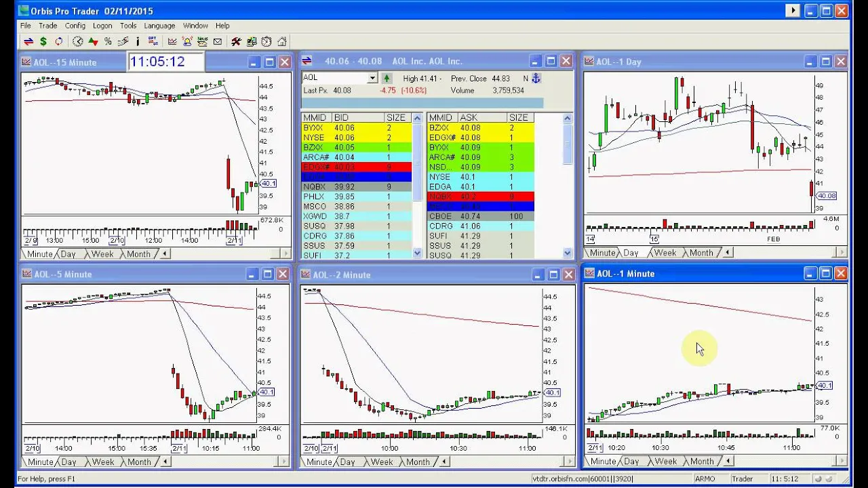Click the AOL--2 Minute chart title icon

coord(306,274)
